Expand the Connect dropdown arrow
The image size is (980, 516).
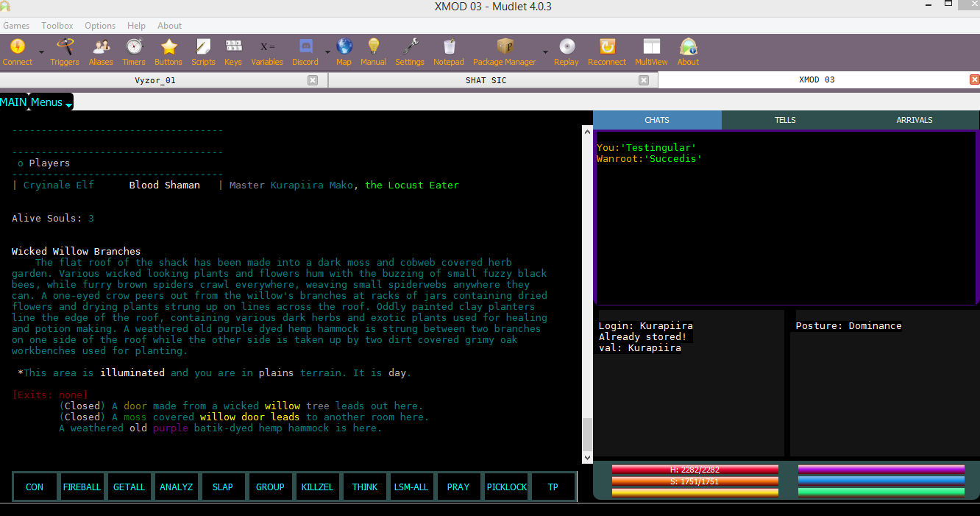[x=41, y=52]
